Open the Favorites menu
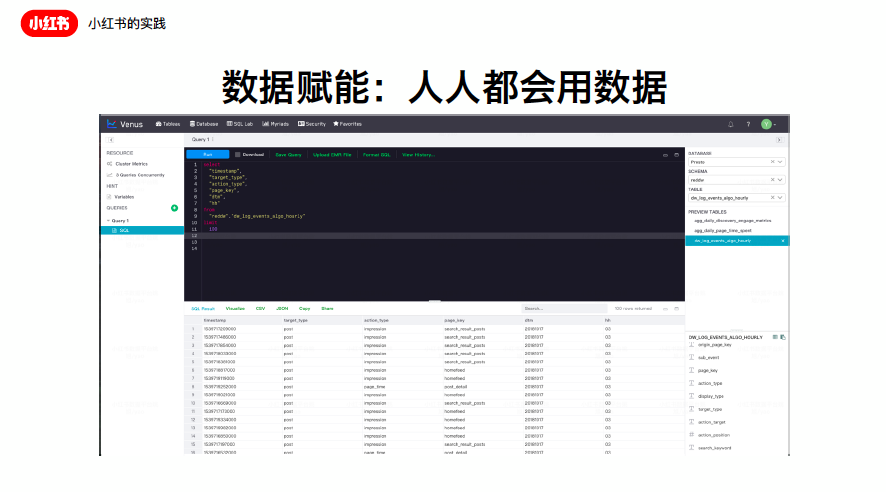The width and height of the screenshot is (886, 492). click(x=348, y=124)
